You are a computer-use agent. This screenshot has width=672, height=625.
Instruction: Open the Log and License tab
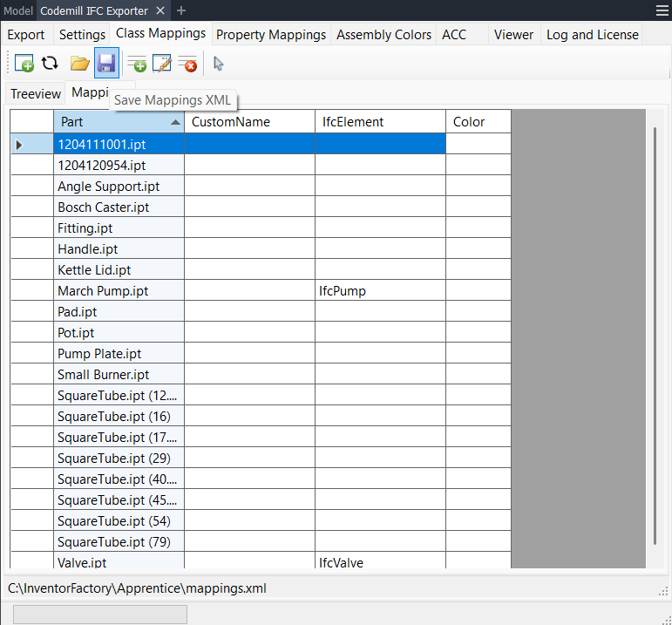[x=592, y=35]
